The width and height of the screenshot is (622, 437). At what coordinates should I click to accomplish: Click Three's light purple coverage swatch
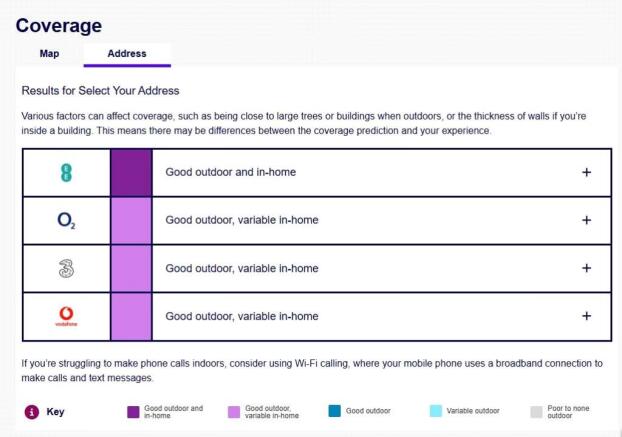pyautogui.click(x=131, y=268)
